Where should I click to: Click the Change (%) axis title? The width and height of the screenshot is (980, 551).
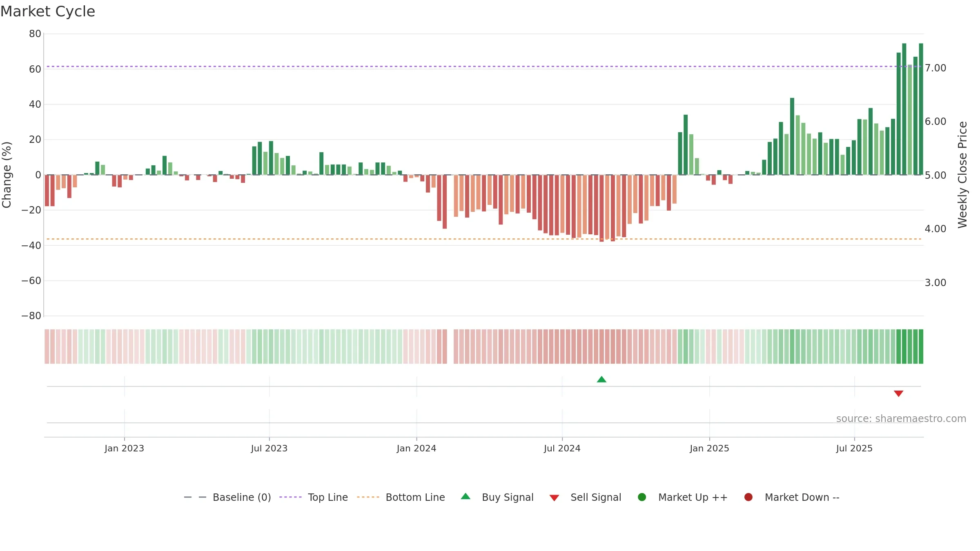click(7, 175)
